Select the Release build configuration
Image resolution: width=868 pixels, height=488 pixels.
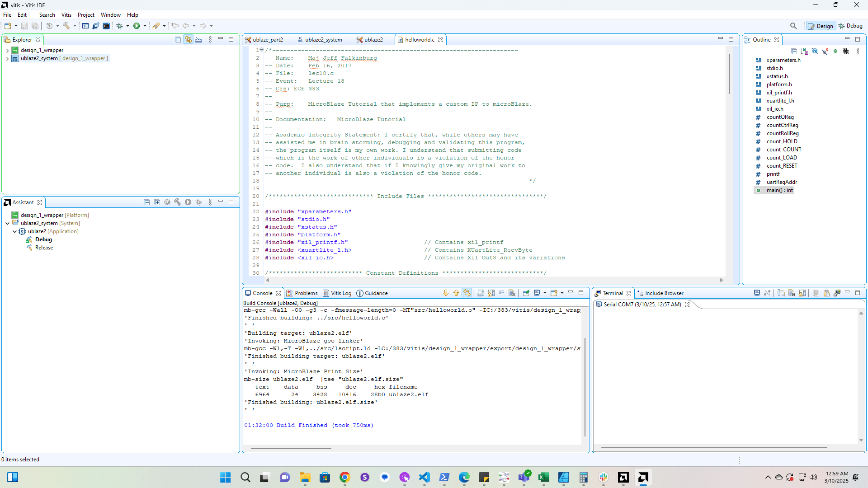(x=44, y=248)
